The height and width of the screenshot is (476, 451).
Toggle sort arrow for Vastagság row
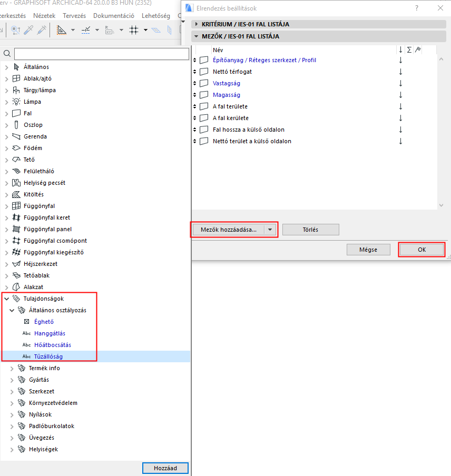[x=400, y=83]
